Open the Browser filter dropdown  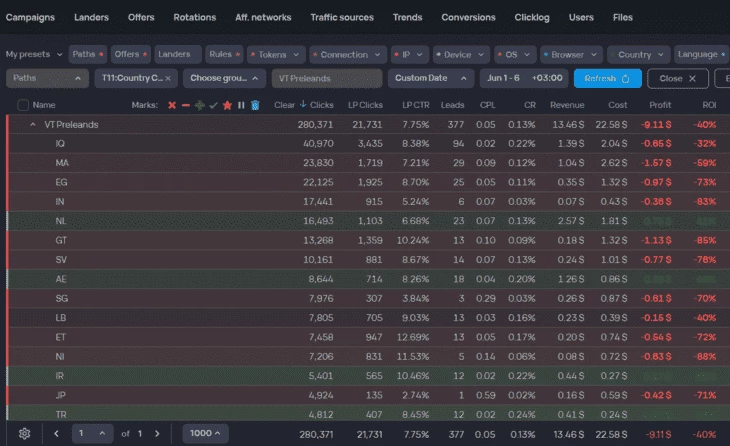571,54
